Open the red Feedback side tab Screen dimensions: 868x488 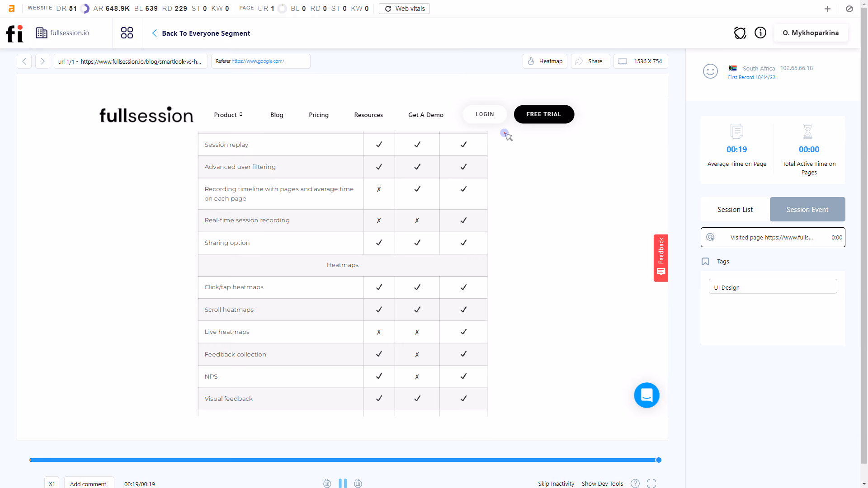[661, 258]
